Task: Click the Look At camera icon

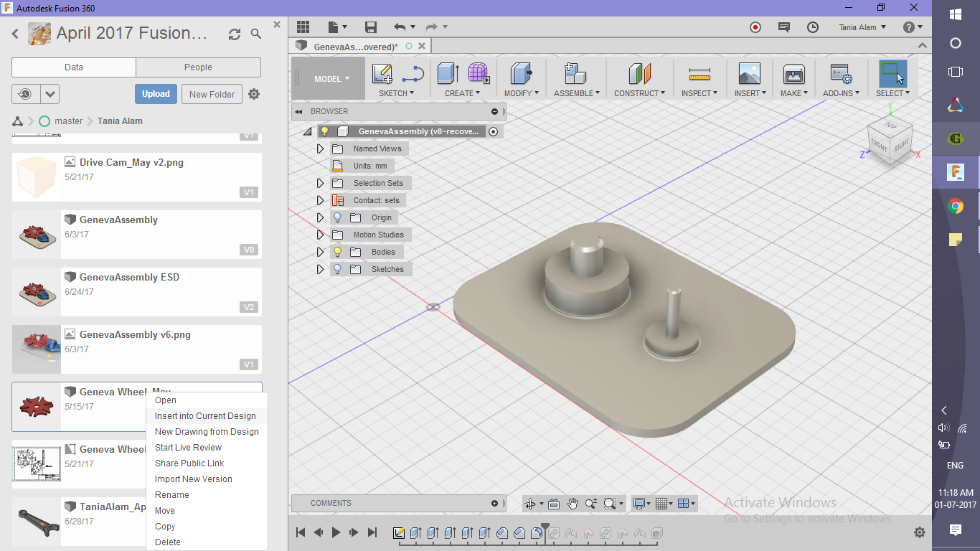Action: tap(553, 504)
